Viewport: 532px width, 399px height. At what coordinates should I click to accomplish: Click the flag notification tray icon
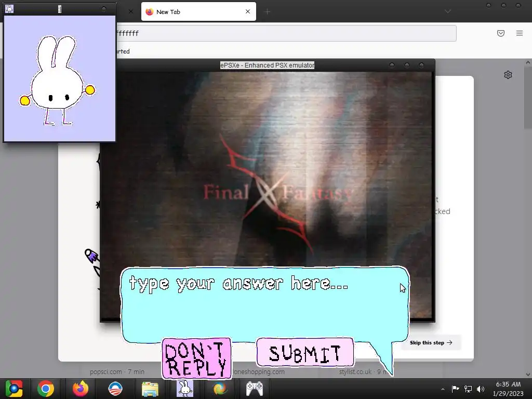(455, 389)
